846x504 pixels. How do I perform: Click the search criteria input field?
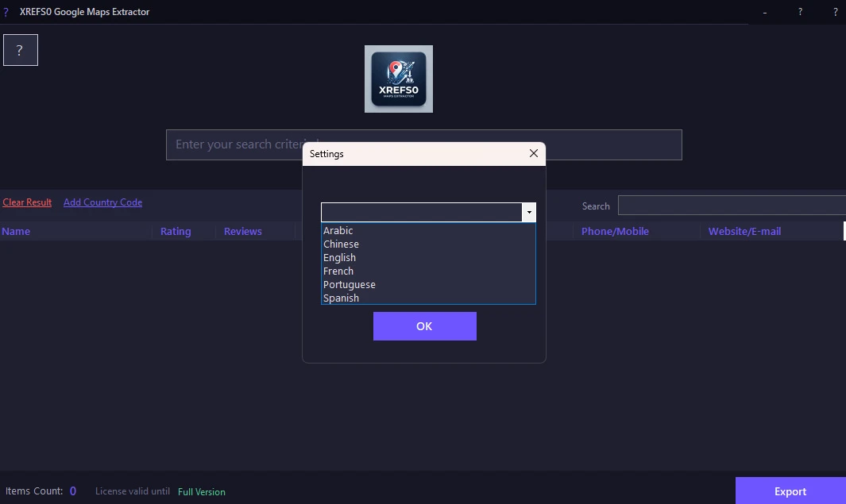click(x=424, y=144)
